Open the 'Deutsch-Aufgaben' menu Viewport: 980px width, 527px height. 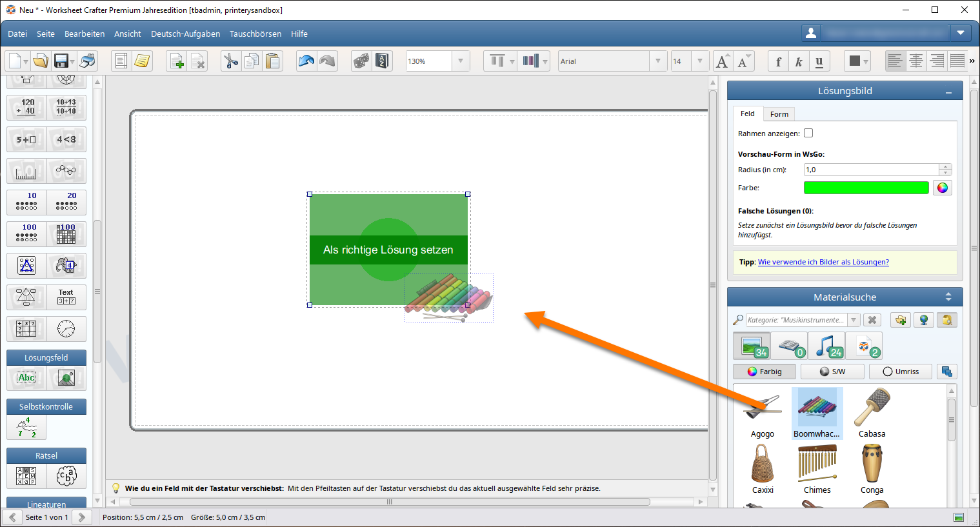[185, 34]
